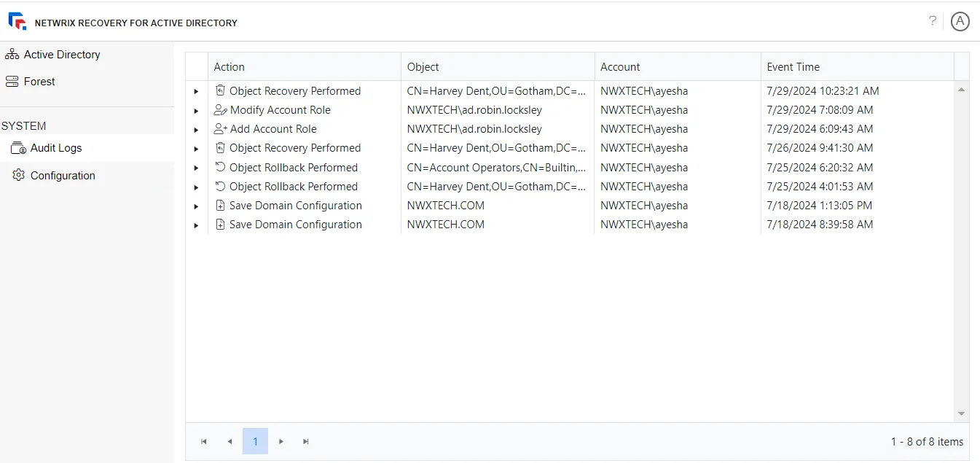Click the Forest server icon
Image resolution: width=980 pixels, height=463 pixels.
12,81
